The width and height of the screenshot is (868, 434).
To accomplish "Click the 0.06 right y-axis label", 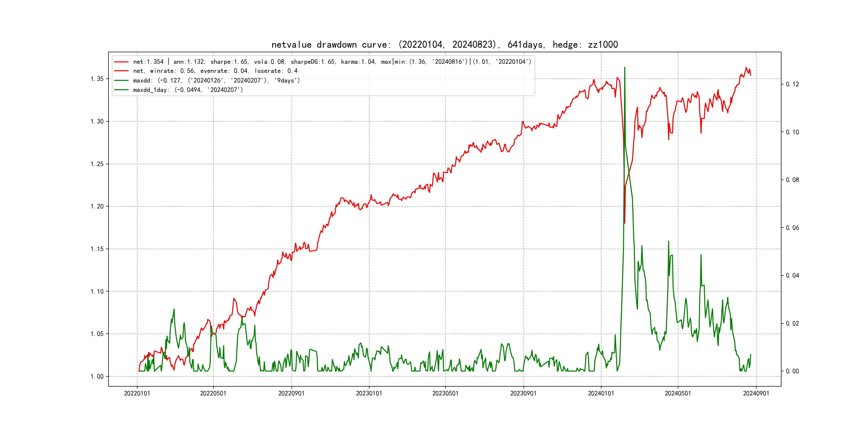I will pyautogui.click(x=792, y=228).
